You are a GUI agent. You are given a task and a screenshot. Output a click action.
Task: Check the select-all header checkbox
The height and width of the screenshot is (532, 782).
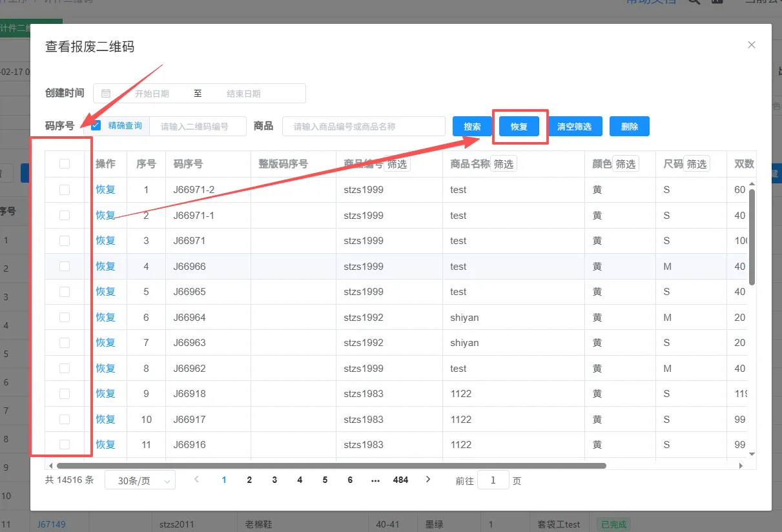[65, 164]
